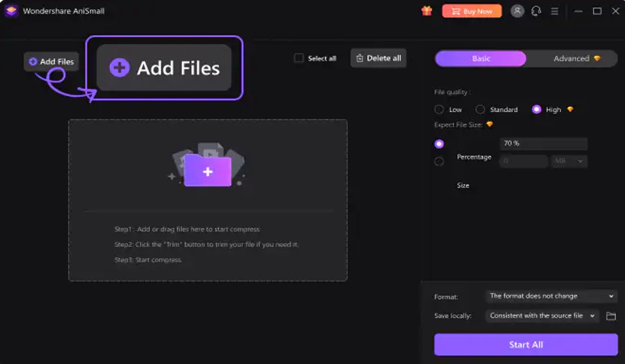Open customer support headset icon

(537, 10)
